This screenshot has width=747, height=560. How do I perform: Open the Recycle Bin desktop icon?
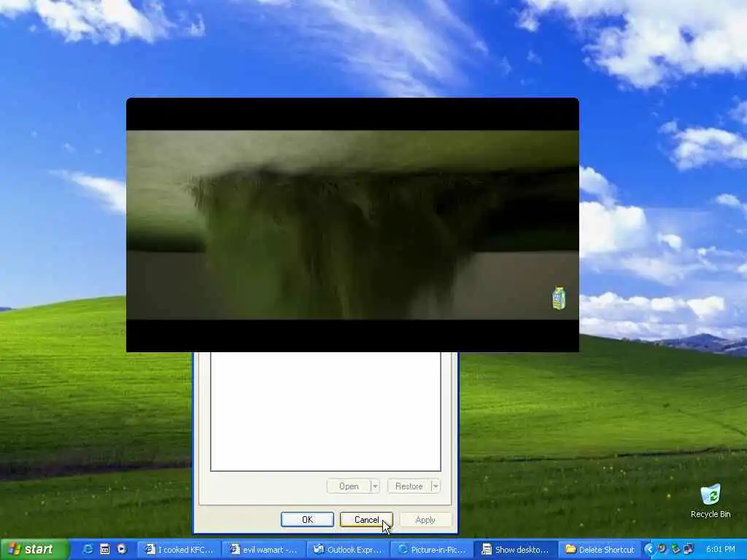[x=711, y=501]
